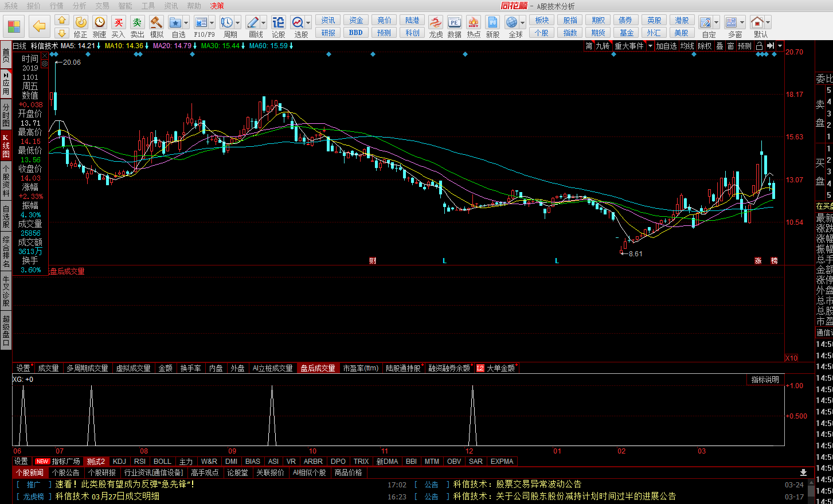Open 指标说明 indicator description
The width and height of the screenshot is (833, 504).
pos(765,380)
